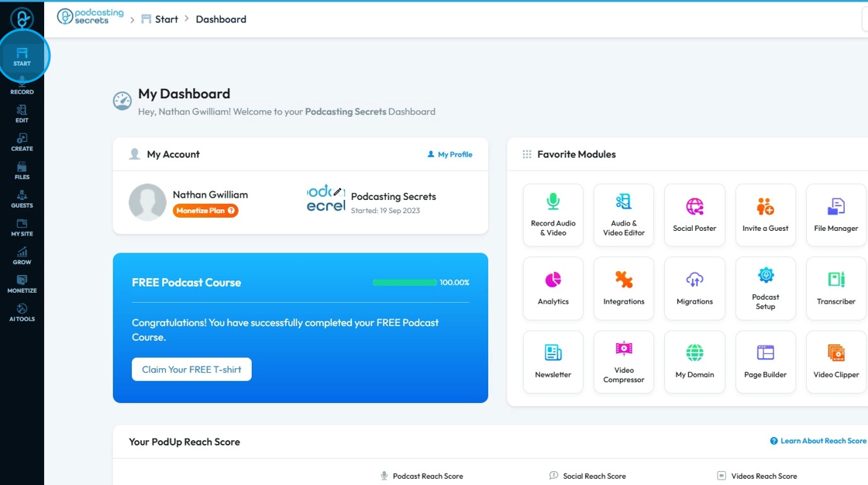Click the 'Started: 19 Sep 2023' text

tap(385, 211)
